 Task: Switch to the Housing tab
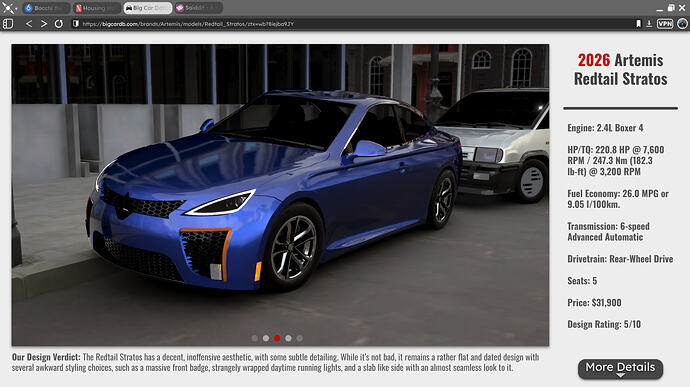(97, 8)
